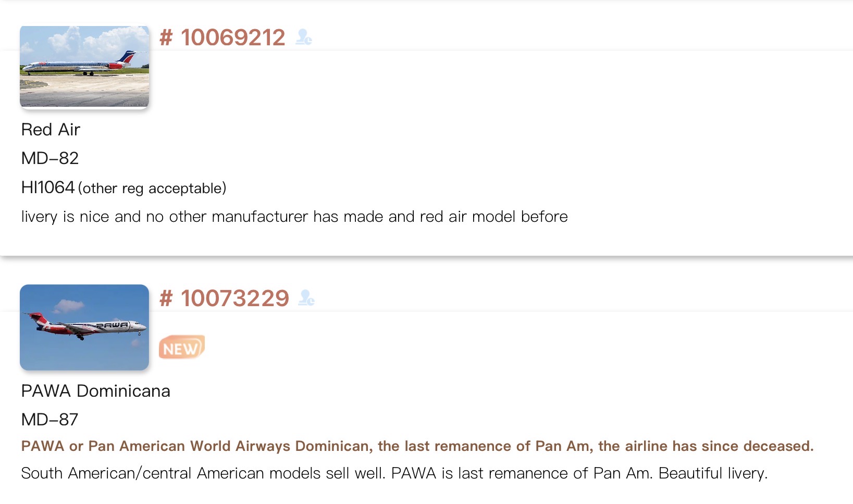Open request number 10069212
This screenshot has height=504, width=853.
pyautogui.click(x=233, y=37)
